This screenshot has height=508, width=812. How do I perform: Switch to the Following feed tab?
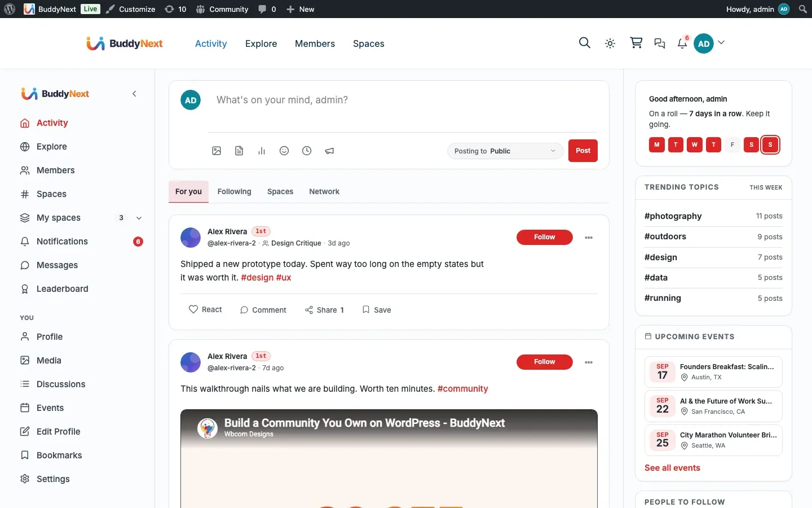point(235,192)
